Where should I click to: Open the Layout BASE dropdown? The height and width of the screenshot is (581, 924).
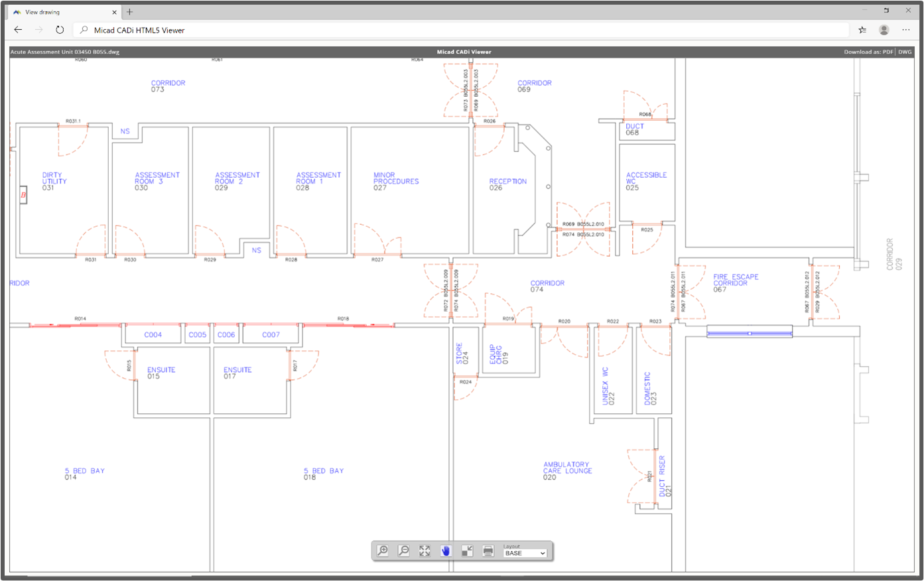[x=524, y=552]
